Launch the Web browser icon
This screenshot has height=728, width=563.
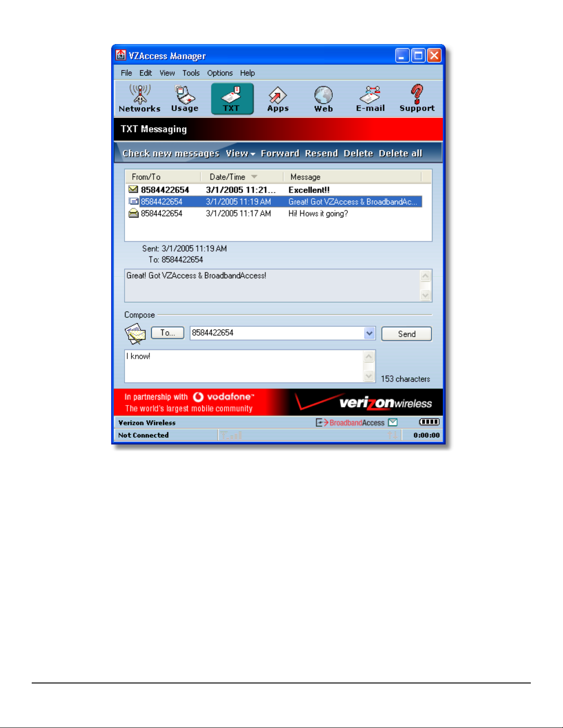click(324, 99)
